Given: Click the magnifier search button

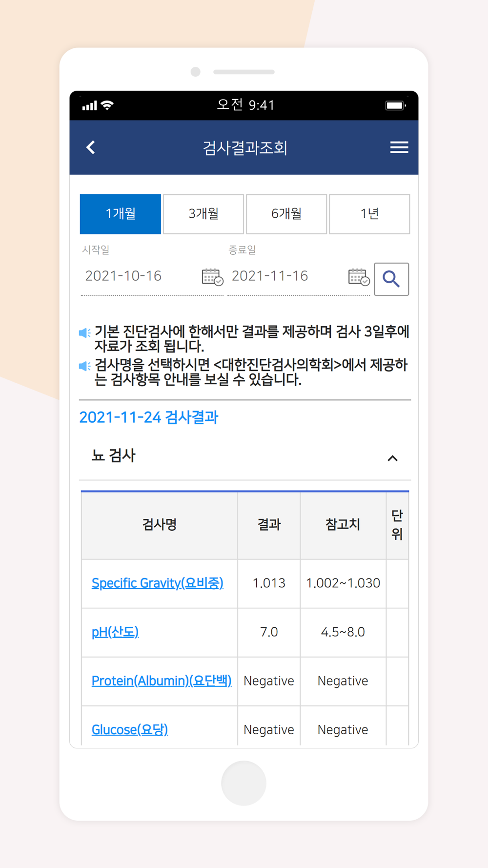Looking at the screenshot, I should (391, 279).
